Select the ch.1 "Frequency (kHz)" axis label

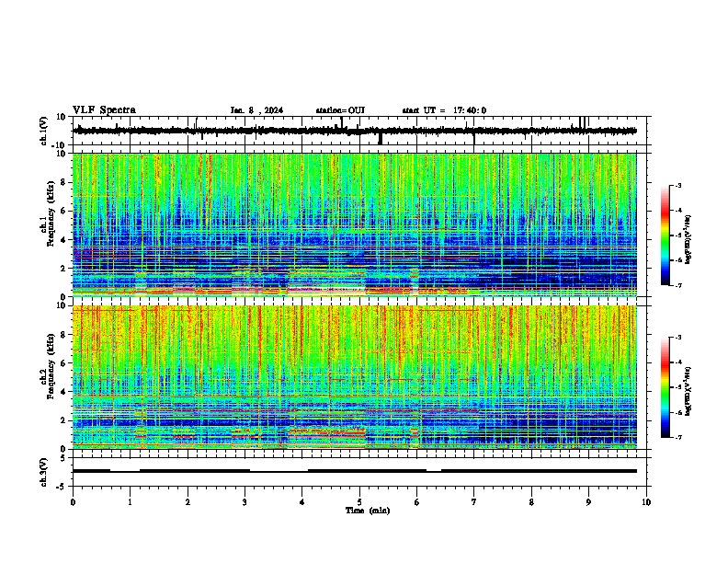pyautogui.click(x=51, y=213)
